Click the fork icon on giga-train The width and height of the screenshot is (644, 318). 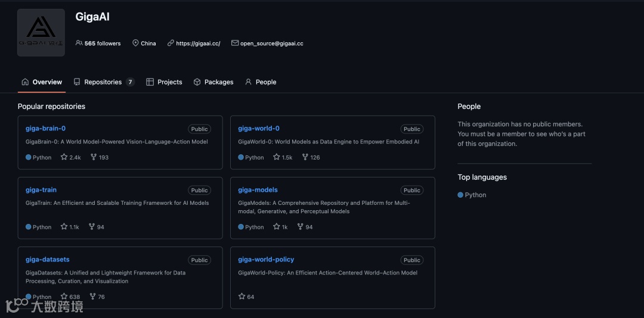pos(92,226)
